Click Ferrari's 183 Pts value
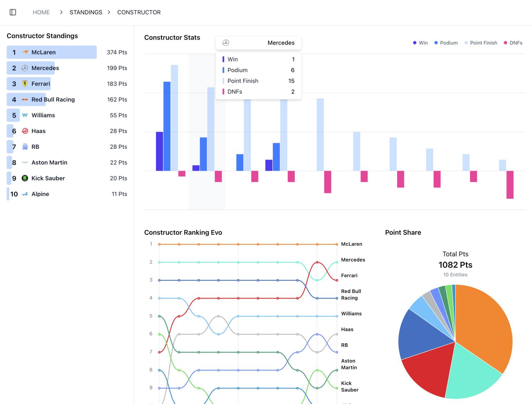Screen dimensions: 532x404 tap(117, 84)
